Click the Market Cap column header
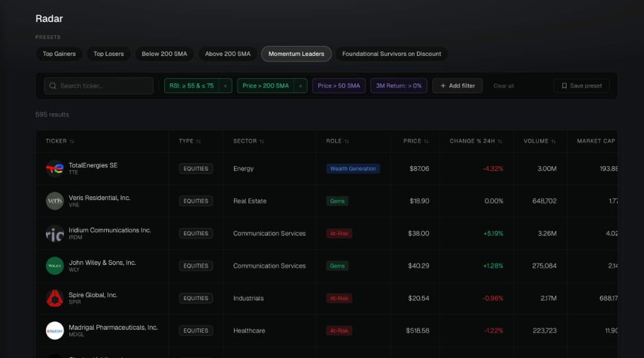This screenshot has width=644, height=358. click(596, 141)
